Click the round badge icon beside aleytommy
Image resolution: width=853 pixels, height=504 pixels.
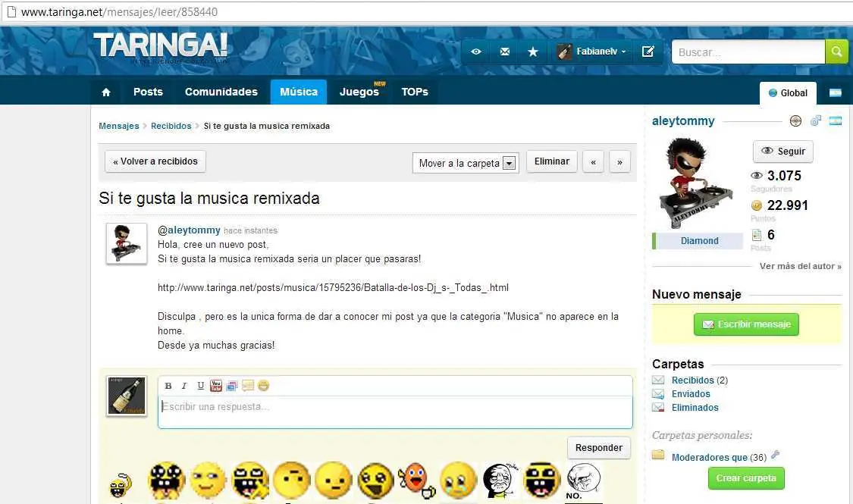coord(795,121)
